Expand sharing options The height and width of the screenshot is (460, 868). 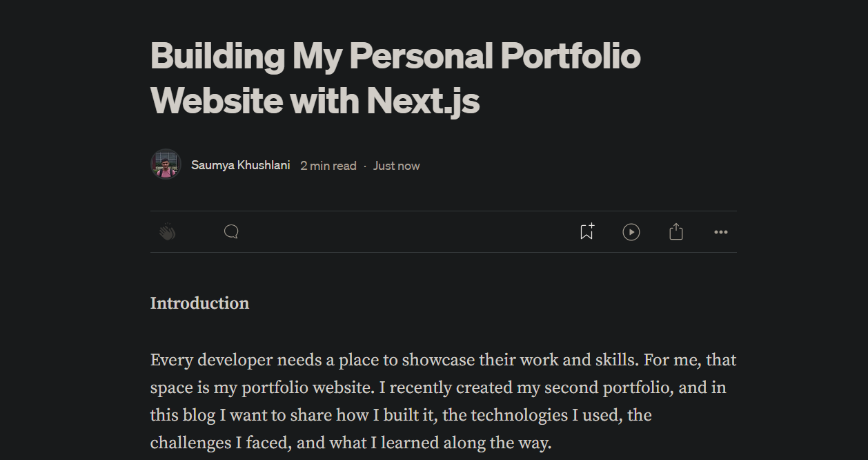(x=676, y=231)
